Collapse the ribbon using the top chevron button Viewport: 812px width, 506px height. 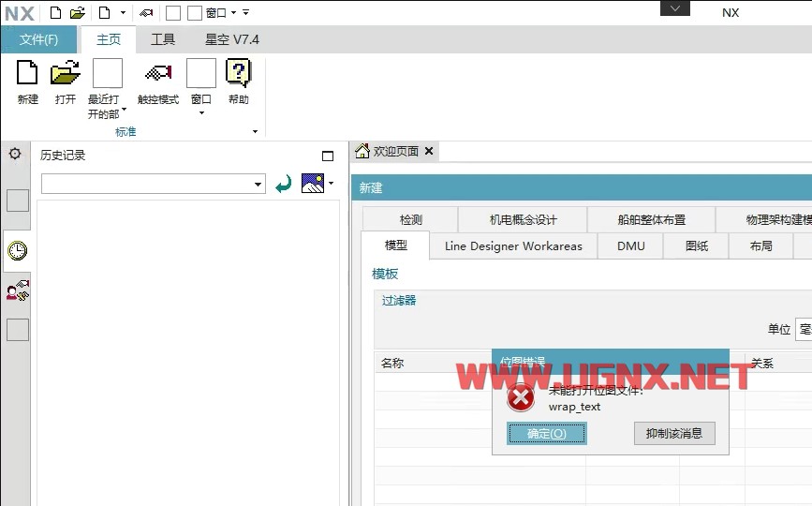point(674,8)
